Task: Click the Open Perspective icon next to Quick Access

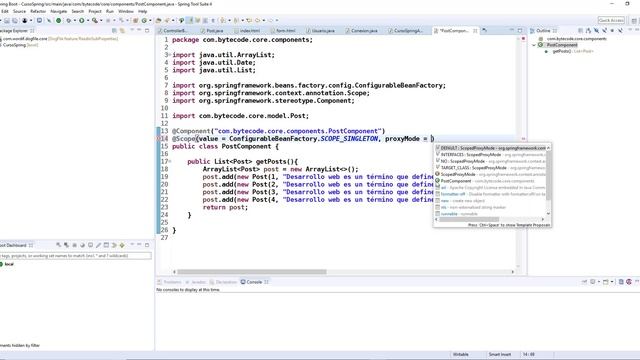Action: tap(634, 20)
